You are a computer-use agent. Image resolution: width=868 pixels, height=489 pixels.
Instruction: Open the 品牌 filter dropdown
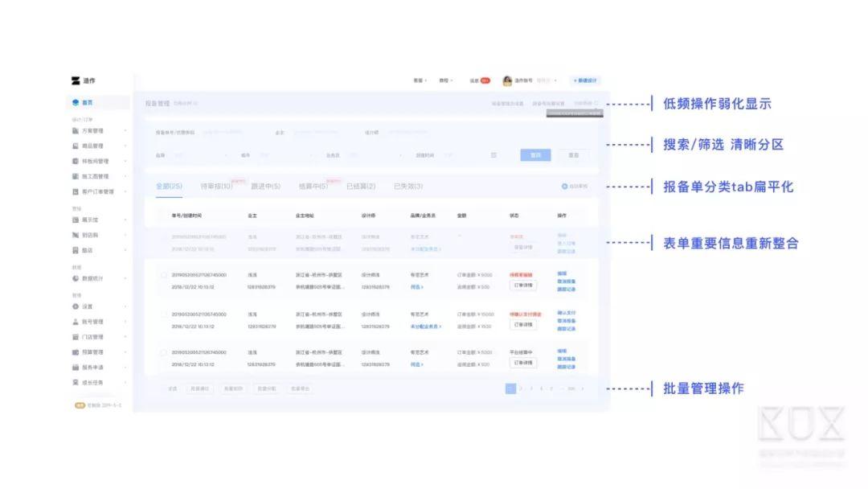200,155
